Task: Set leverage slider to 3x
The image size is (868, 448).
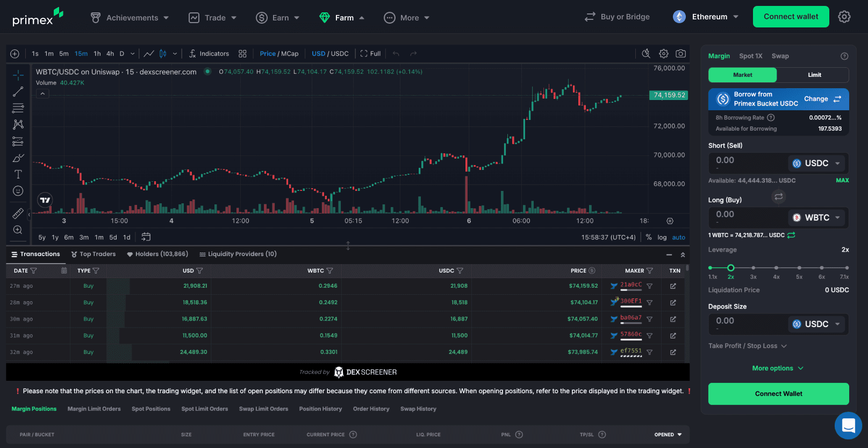Action: click(754, 268)
